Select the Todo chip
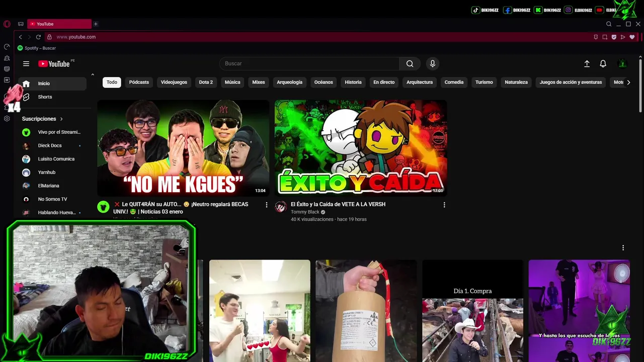The width and height of the screenshot is (644, 362). pos(112,82)
